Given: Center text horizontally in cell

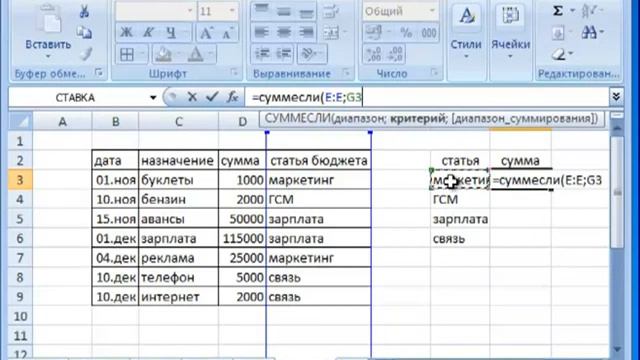Looking at the screenshot, I should 284,33.
